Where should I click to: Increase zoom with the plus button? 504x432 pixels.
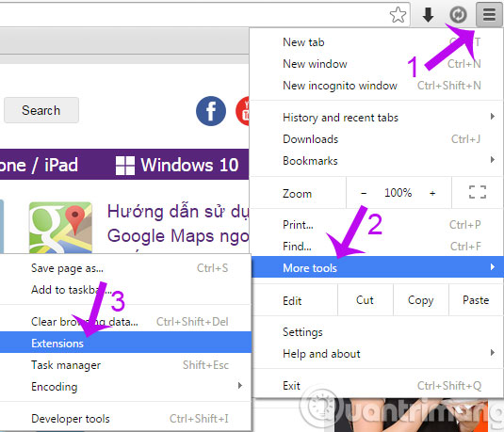(x=432, y=193)
